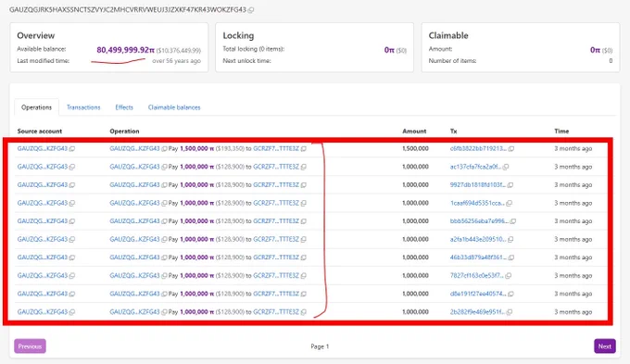Click the Time column header
The height and width of the screenshot is (364, 630).
pos(561,131)
